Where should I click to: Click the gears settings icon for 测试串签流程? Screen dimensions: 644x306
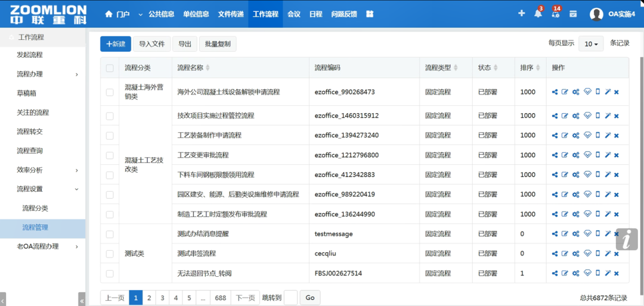point(575,254)
